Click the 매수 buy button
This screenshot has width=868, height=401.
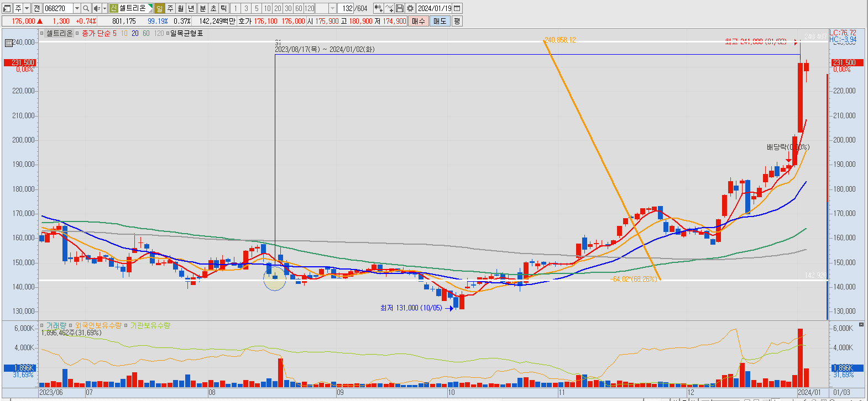click(x=419, y=21)
